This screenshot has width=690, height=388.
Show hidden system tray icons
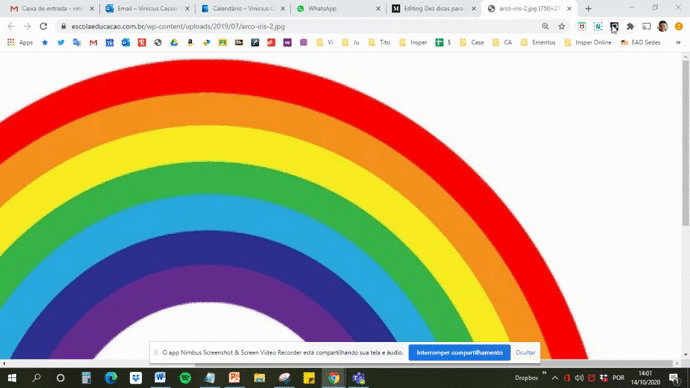[555, 378]
